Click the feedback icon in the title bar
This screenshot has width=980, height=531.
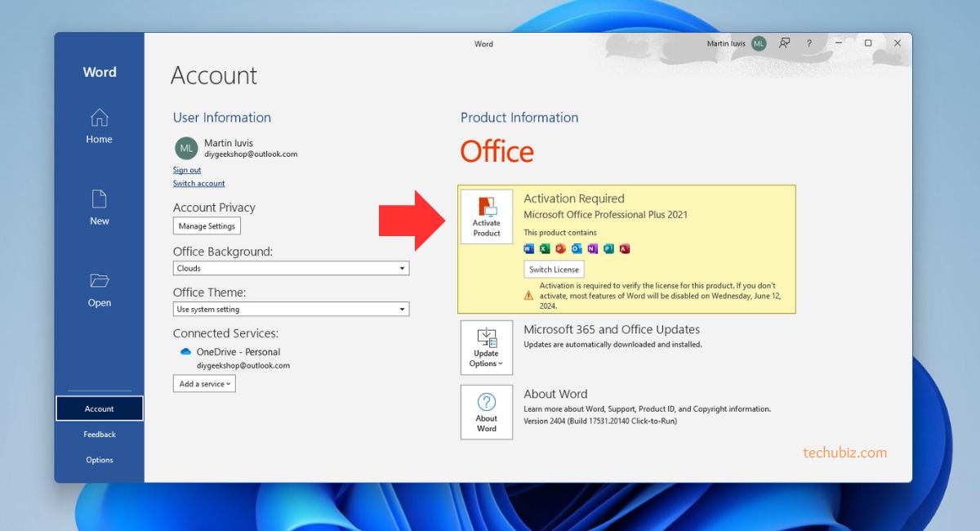[784, 43]
